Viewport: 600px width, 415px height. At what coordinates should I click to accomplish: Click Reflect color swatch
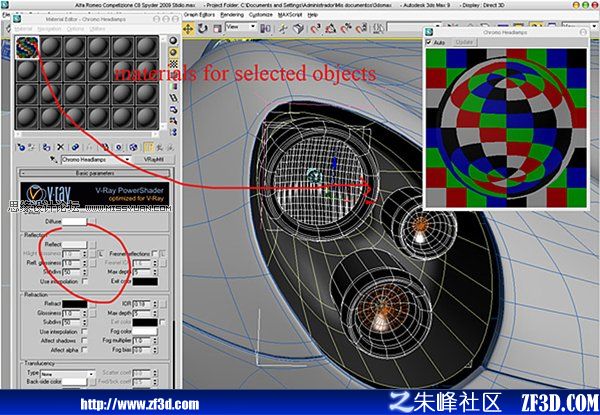pyautogui.click(x=74, y=244)
